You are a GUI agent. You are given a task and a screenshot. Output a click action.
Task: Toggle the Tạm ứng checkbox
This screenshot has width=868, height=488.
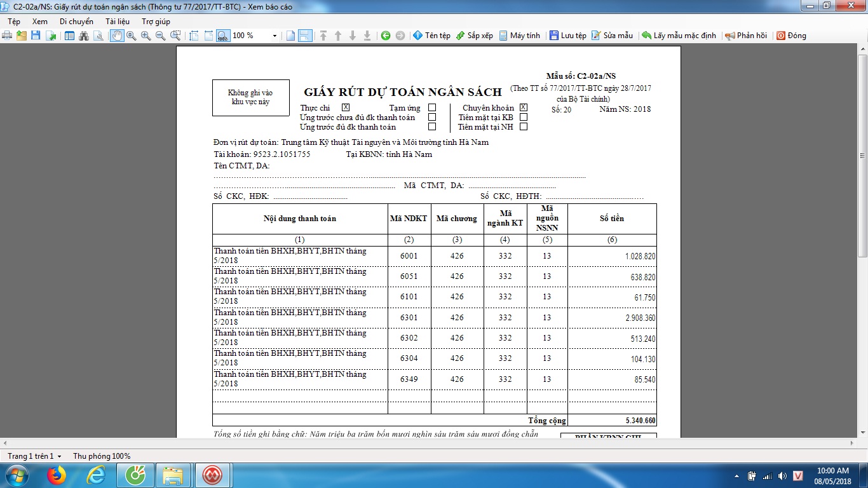point(432,107)
